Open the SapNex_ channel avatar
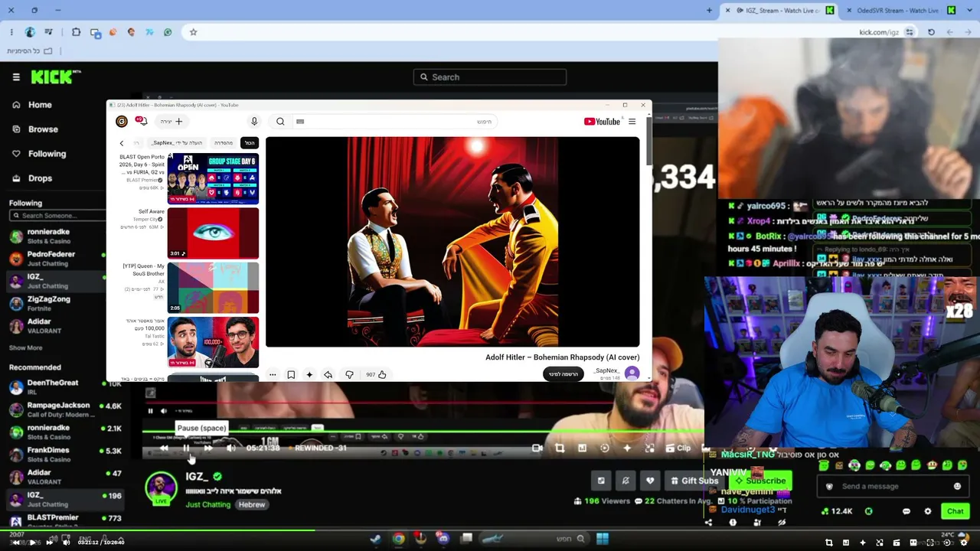 (632, 373)
